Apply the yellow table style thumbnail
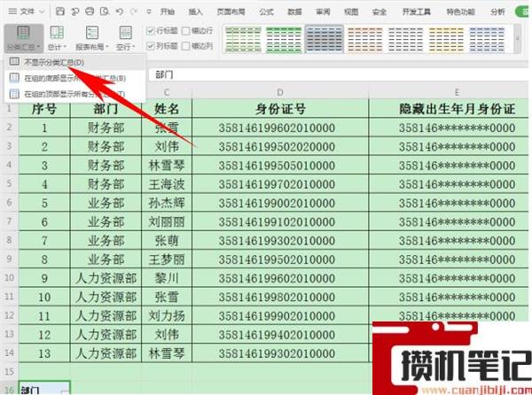 (x=446, y=40)
